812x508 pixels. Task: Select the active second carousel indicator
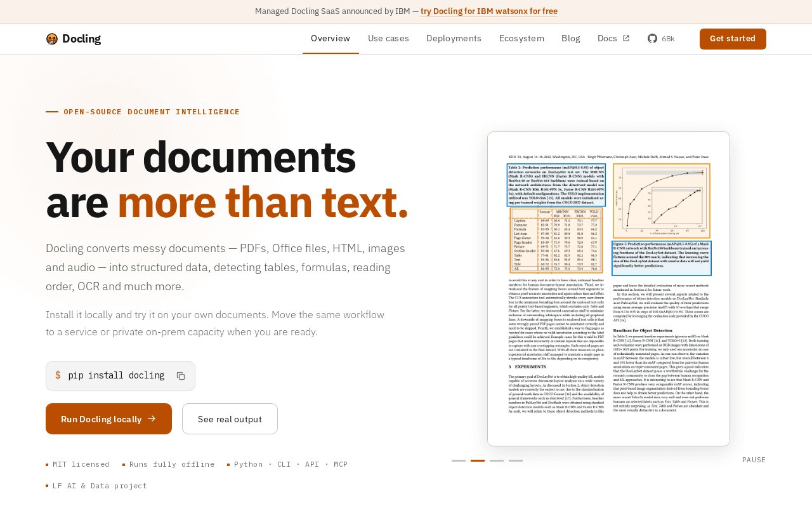coord(478,460)
